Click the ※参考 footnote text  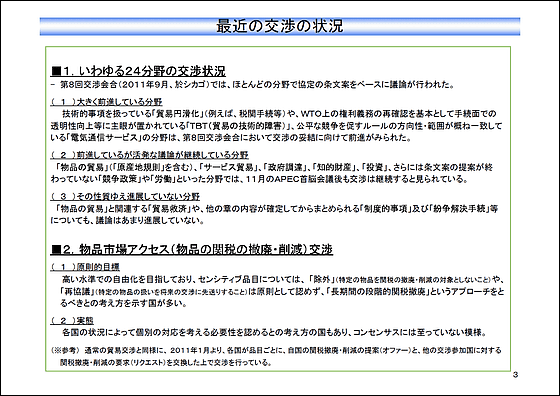pos(276,356)
